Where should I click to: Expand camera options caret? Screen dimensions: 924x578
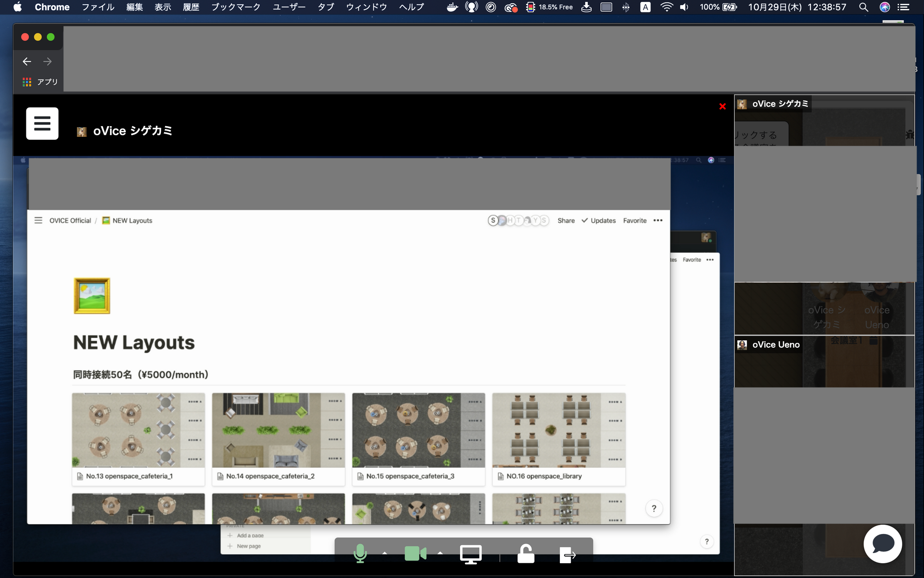[440, 553]
